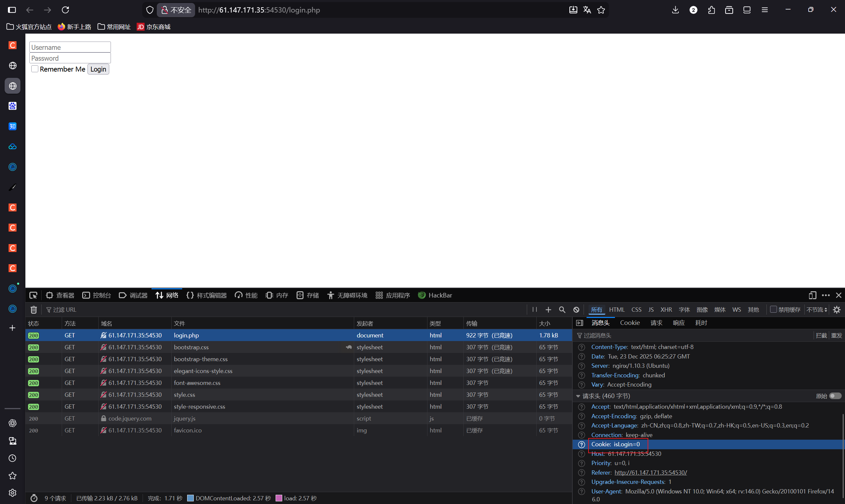Clear network log with trash icon
This screenshot has height=504, width=845.
[34, 309]
